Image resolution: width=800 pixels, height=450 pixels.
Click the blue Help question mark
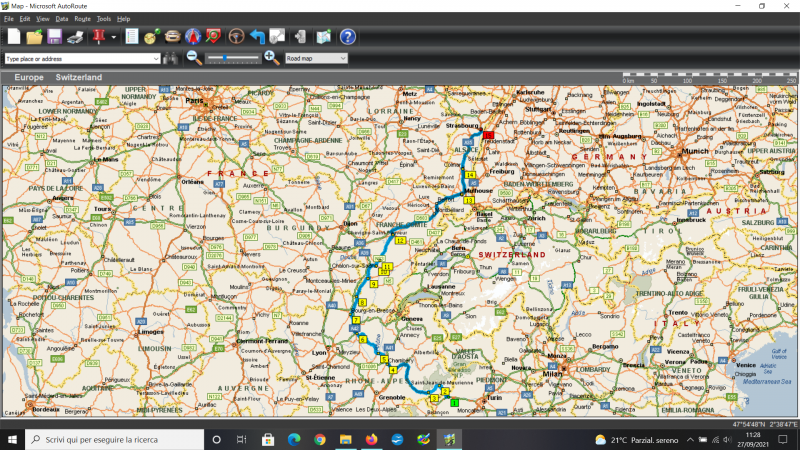tap(347, 37)
